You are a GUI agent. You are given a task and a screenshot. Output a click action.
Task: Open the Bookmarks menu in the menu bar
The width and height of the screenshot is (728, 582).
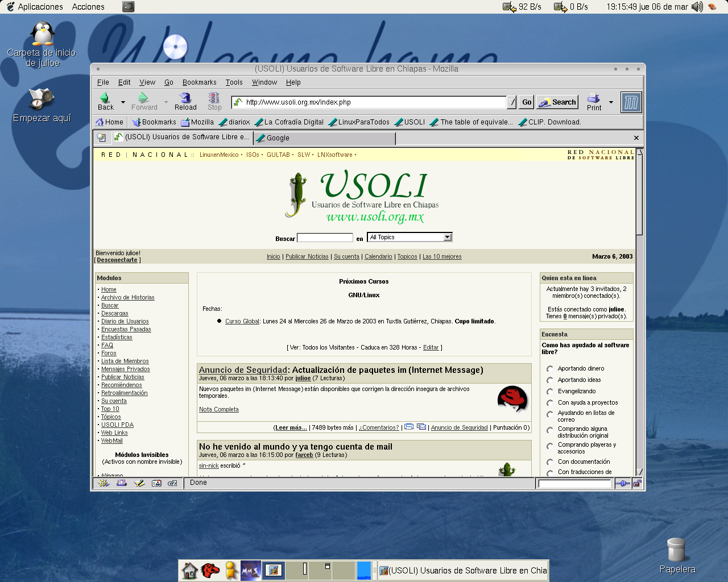[x=199, y=82]
